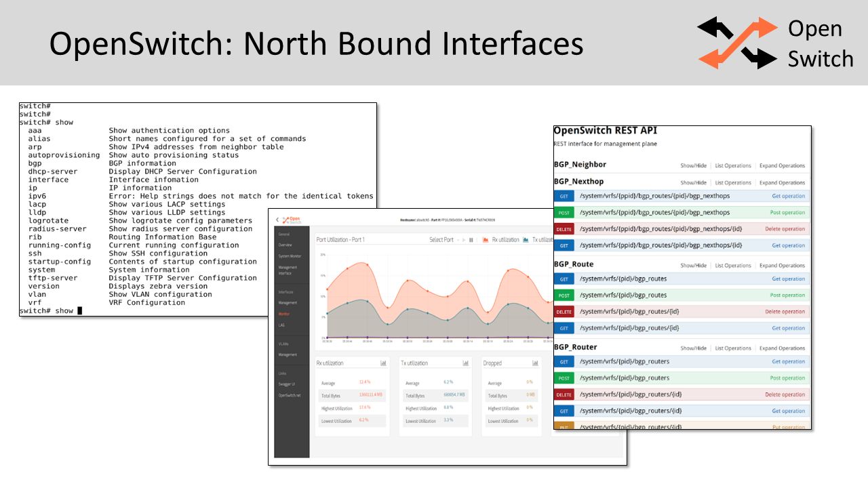Click the GET badge for /system/vrfs/{pid}/bgp_routes
Screen dimensions: 868x488
click(x=564, y=279)
